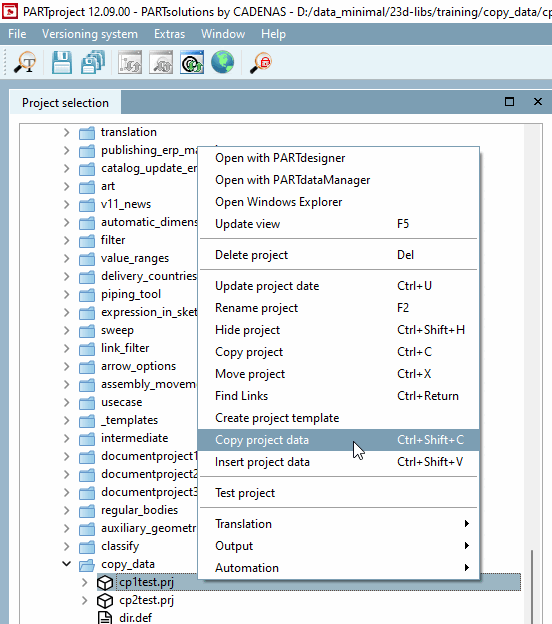Click the cube icon of cp2test.prj
Viewport: 552px width, 624px height.
(x=105, y=600)
